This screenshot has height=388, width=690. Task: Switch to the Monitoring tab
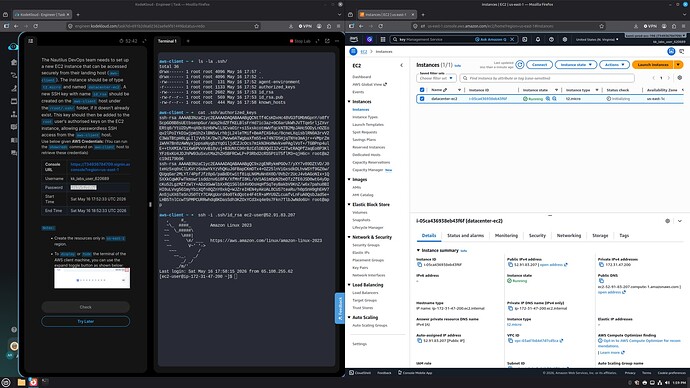pyautogui.click(x=506, y=236)
